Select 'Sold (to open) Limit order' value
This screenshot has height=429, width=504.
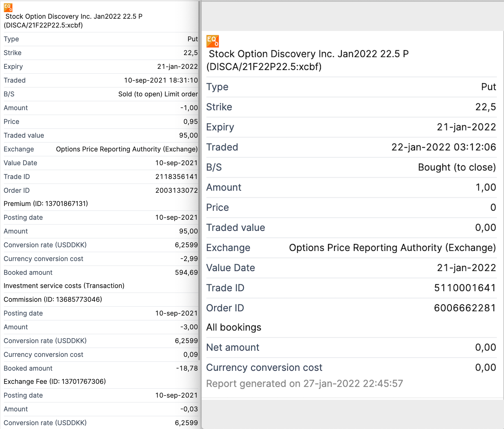click(x=158, y=94)
